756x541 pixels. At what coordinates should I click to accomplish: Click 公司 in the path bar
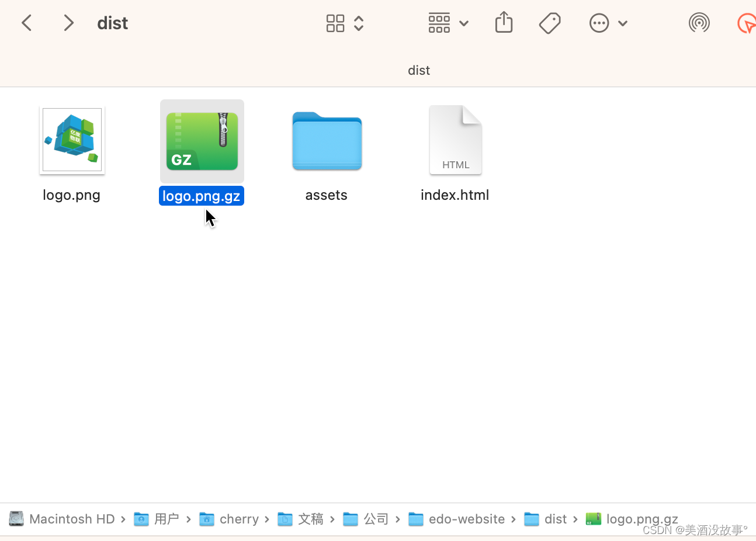(x=366, y=519)
